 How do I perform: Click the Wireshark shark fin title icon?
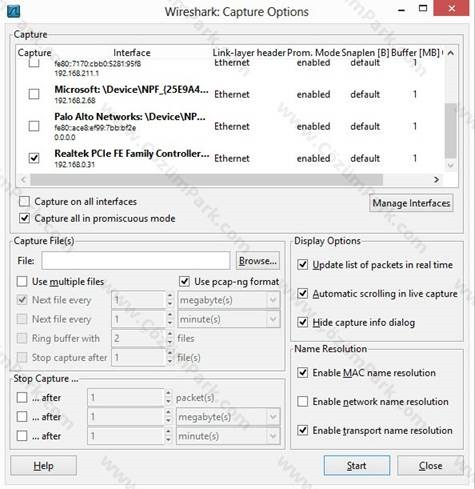pos(13,11)
